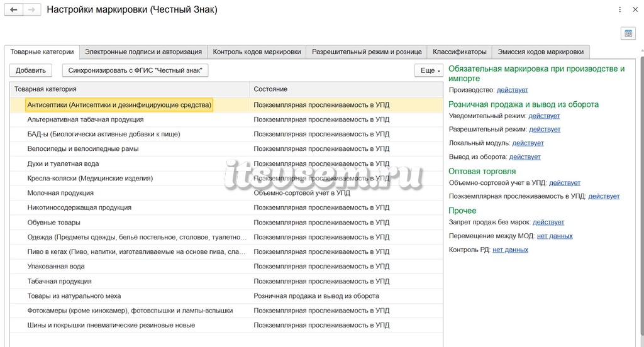Viewport: 644px width, 347px height.
Task: Open Эмиссия кодов маркировки tab
Action: click(540, 52)
